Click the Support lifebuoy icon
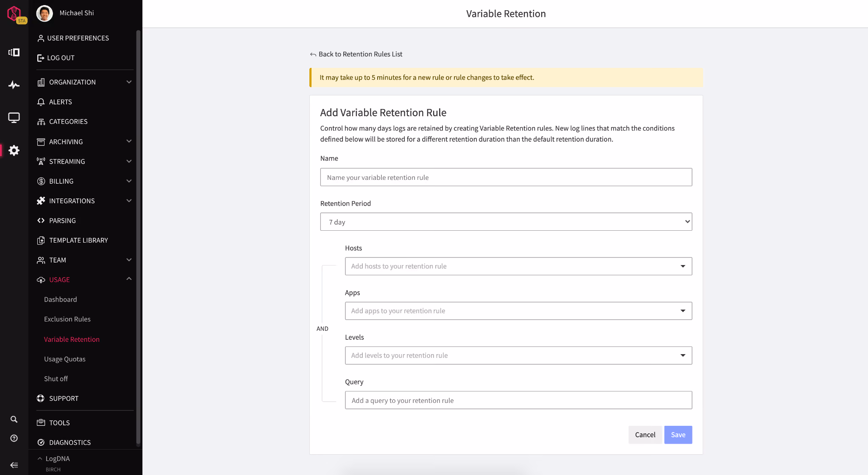Screen dimensions: 868x475 click(x=41, y=398)
